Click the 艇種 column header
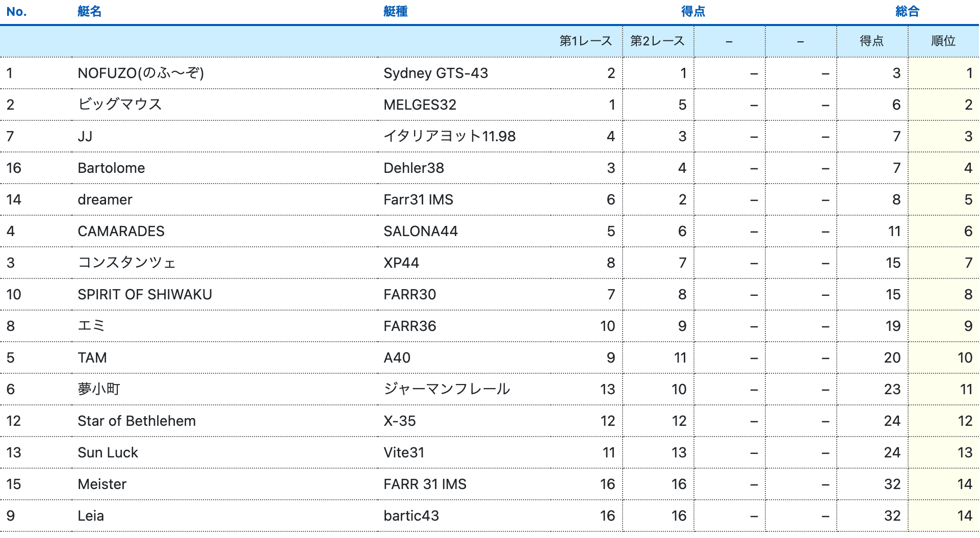The width and height of the screenshot is (980, 538). coord(395,11)
